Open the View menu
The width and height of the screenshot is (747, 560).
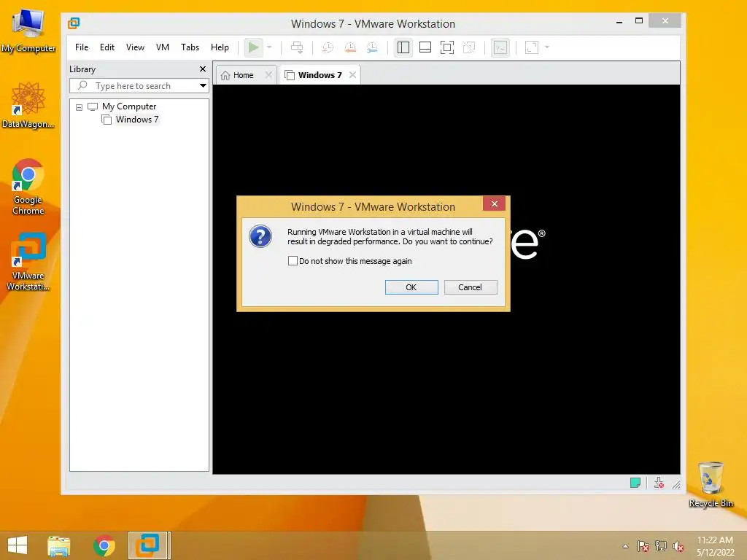(135, 47)
